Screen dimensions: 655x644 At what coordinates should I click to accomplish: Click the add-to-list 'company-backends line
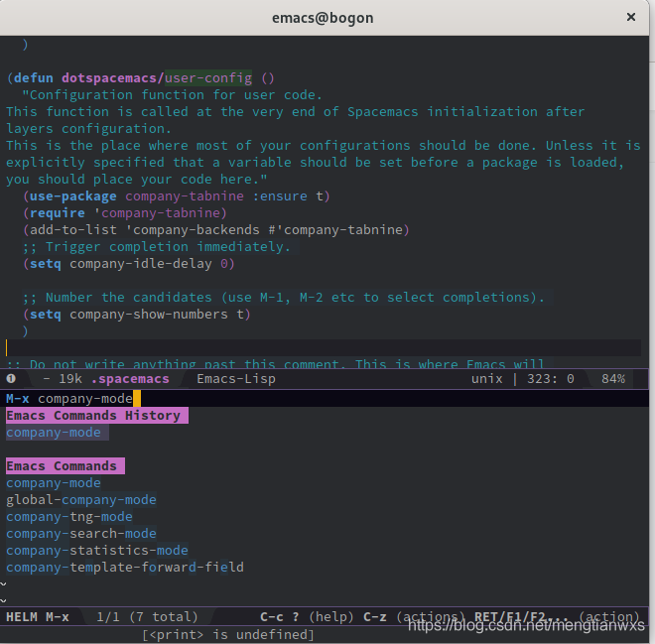click(216, 229)
